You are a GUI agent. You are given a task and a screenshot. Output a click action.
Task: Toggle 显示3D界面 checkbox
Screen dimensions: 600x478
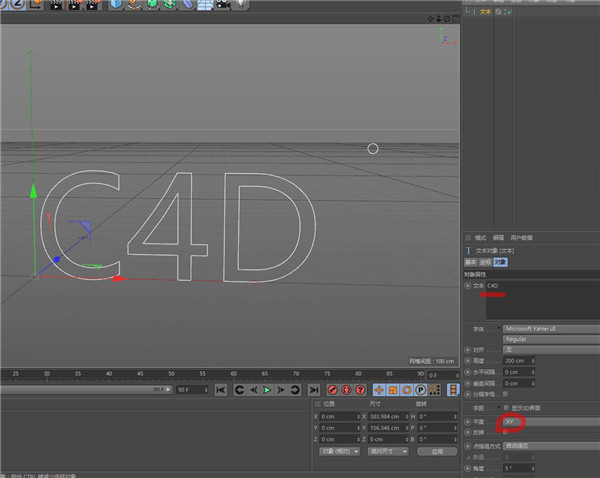[506, 408]
